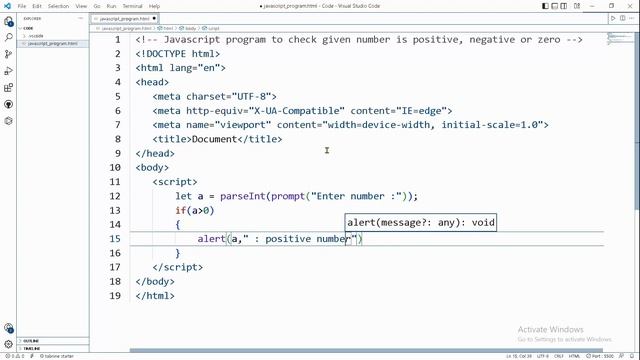Toggle the secondary side bar layout icon

click(563, 6)
